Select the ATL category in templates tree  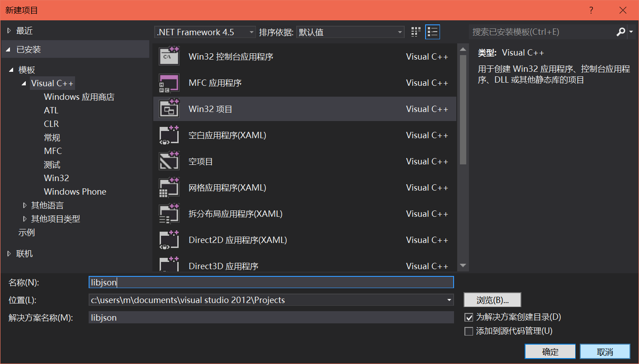tap(51, 110)
